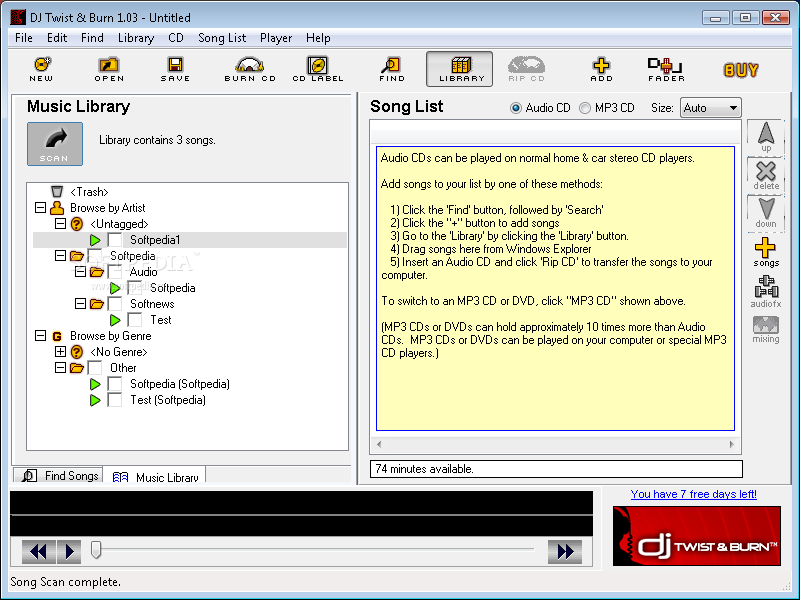Click the playback position slider handle

click(95, 549)
